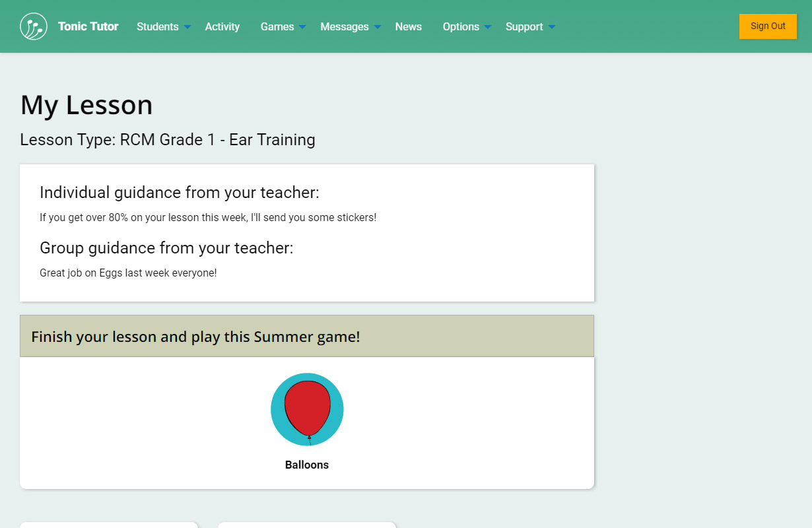
Task: Click the Tonic Tutor logo icon
Action: (34, 26)
